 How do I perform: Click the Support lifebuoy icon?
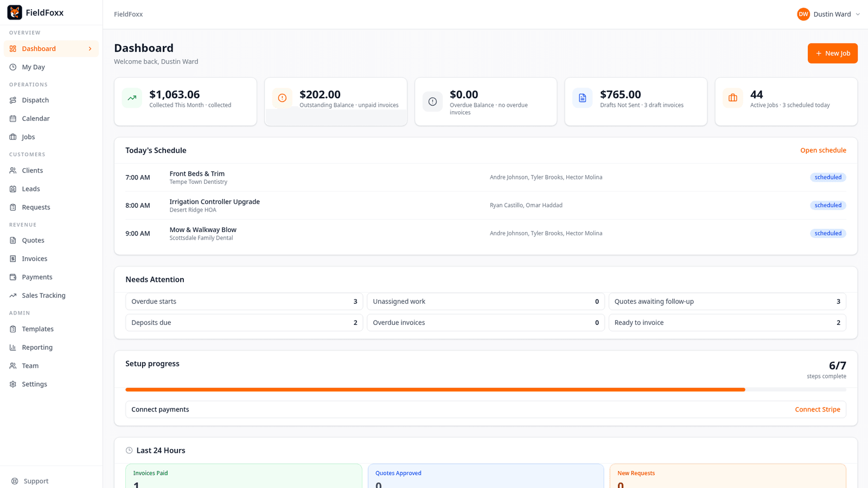coord(15,481)
